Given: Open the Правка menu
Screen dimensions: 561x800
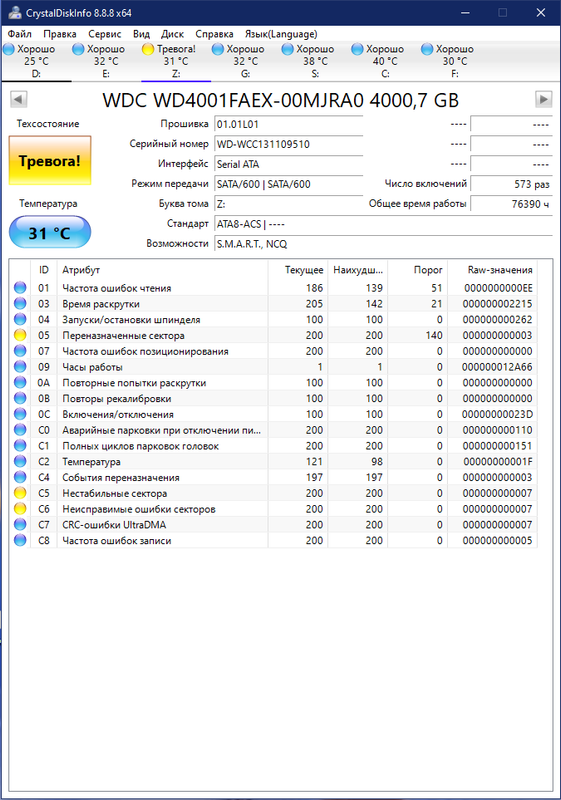Looking at the screenshot, I should 60,34.
